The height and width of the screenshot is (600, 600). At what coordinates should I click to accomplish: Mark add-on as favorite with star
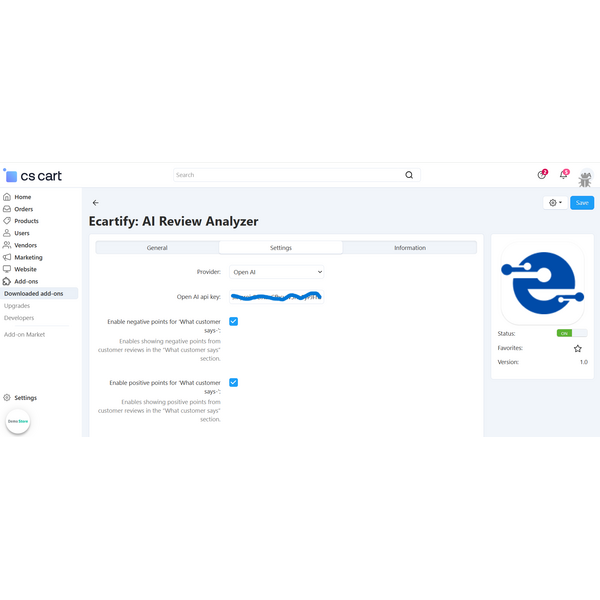[x=577, y=348]
